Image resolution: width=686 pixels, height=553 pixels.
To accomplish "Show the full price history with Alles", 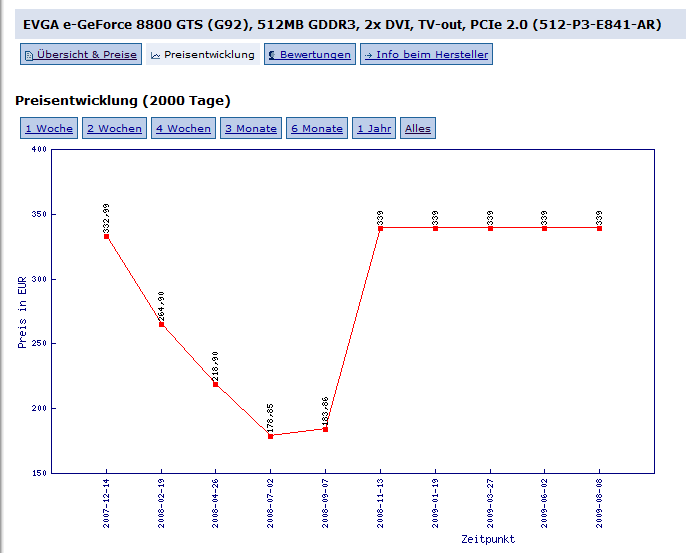I will (x=418, y=128).
